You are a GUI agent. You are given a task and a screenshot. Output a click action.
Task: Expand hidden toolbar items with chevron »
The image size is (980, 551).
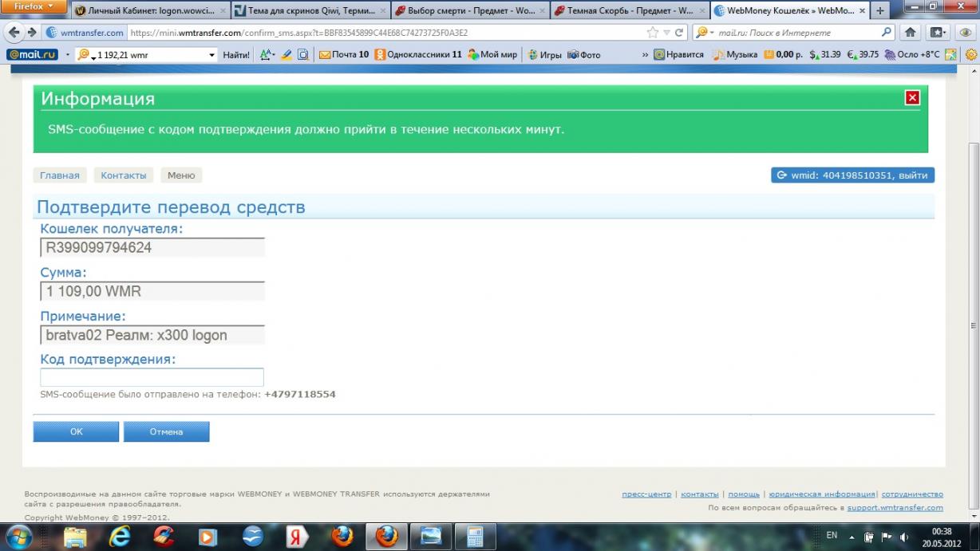click(x=645, y=55)
